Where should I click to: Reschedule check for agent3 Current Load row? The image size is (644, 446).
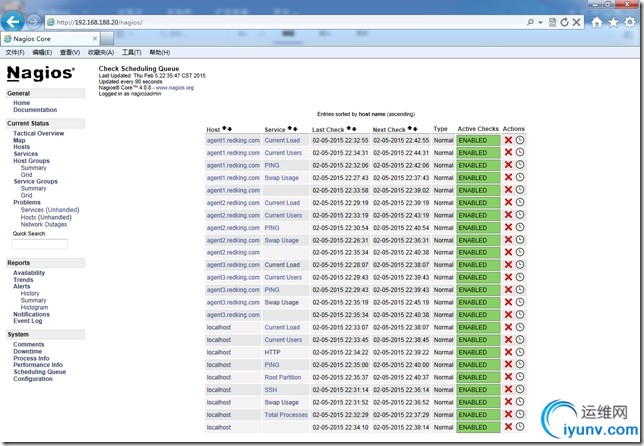(x=520, y=264)
